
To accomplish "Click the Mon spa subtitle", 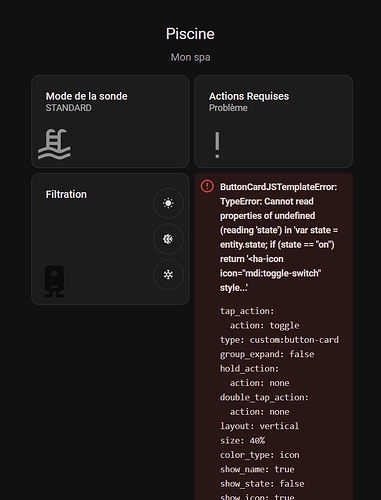I will (x=190, y=57).
